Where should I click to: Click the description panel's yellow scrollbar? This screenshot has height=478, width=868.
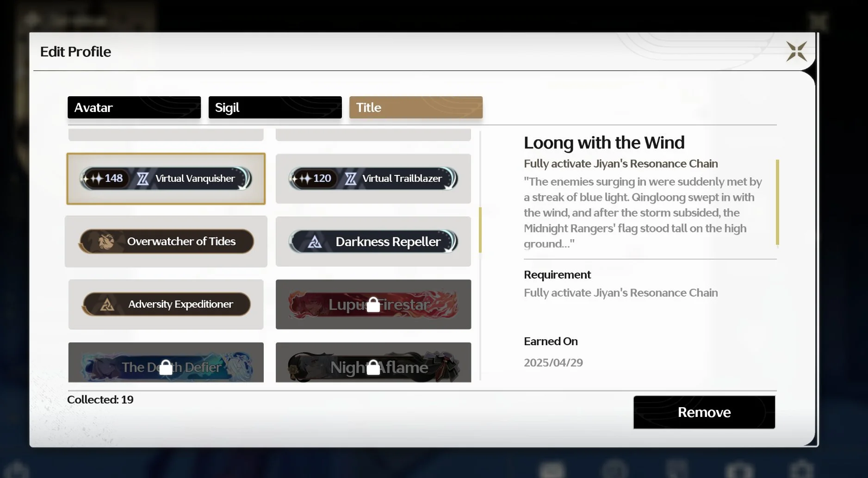(x=777, y=202)
